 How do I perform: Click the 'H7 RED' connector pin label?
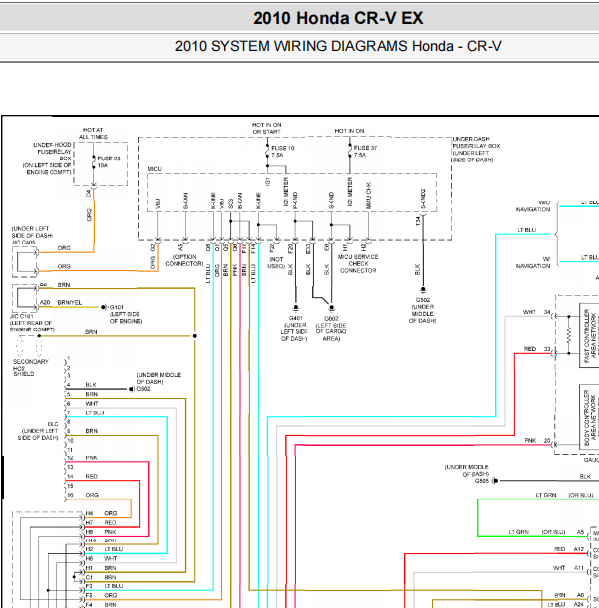tap(101, 523)
